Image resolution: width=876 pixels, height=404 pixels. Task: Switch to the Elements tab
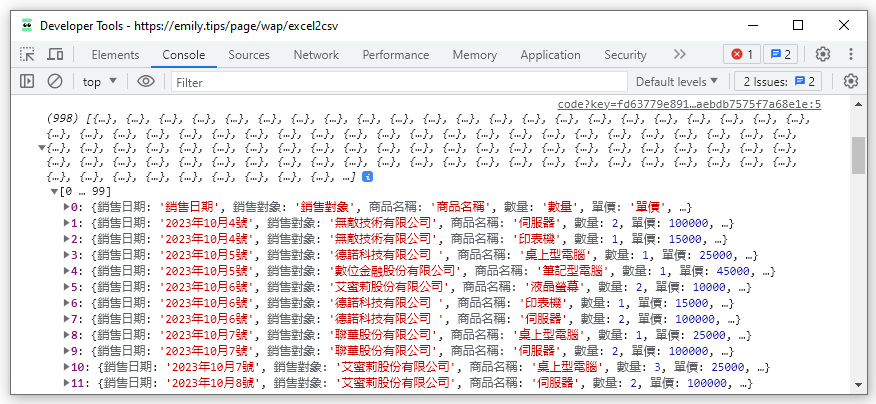pos(115,55)
